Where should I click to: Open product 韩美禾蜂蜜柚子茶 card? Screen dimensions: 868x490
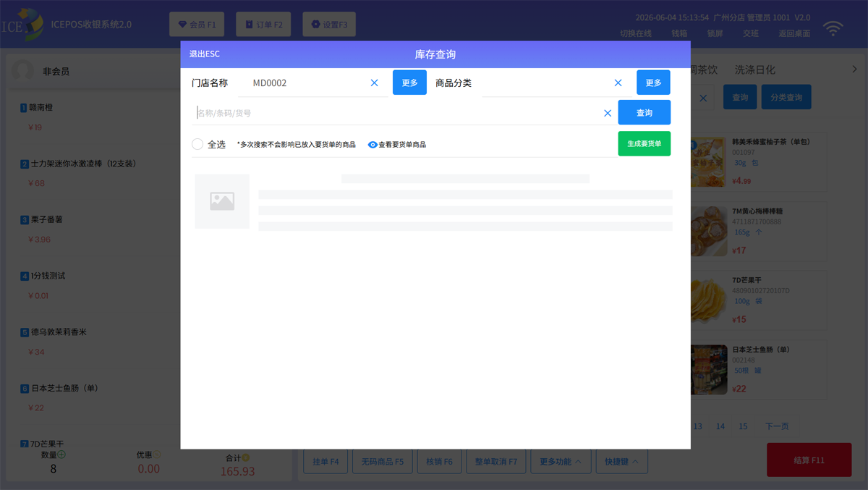pos(758,161)
